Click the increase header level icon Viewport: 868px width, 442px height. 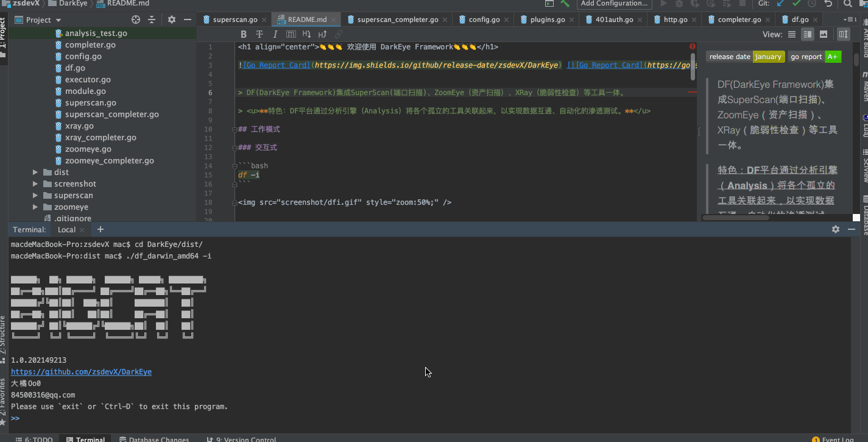(x=323, y=34)
